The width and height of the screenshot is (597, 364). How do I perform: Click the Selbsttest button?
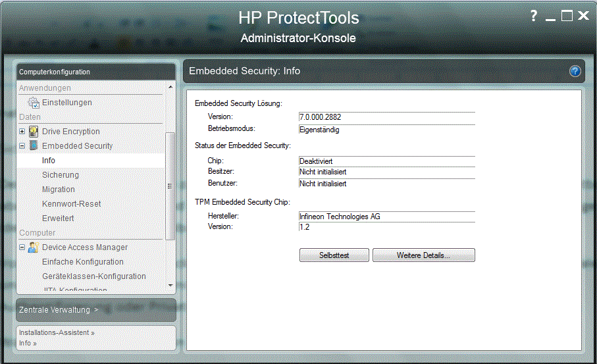click(x=334, y=255)
